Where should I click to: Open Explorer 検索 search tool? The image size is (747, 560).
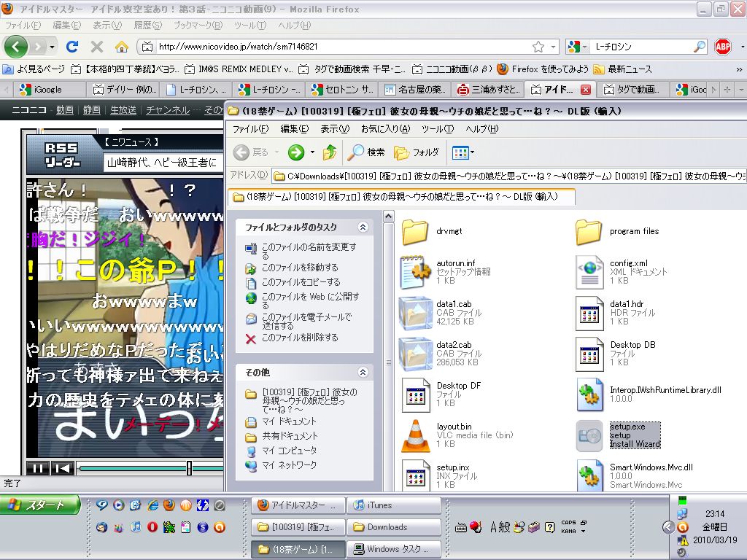366,152
